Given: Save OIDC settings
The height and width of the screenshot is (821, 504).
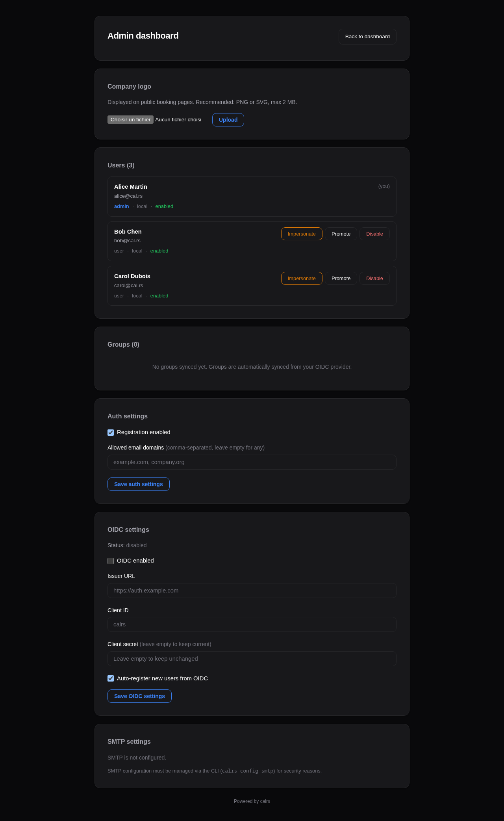Looking at the screenshot, I should 139,696.
